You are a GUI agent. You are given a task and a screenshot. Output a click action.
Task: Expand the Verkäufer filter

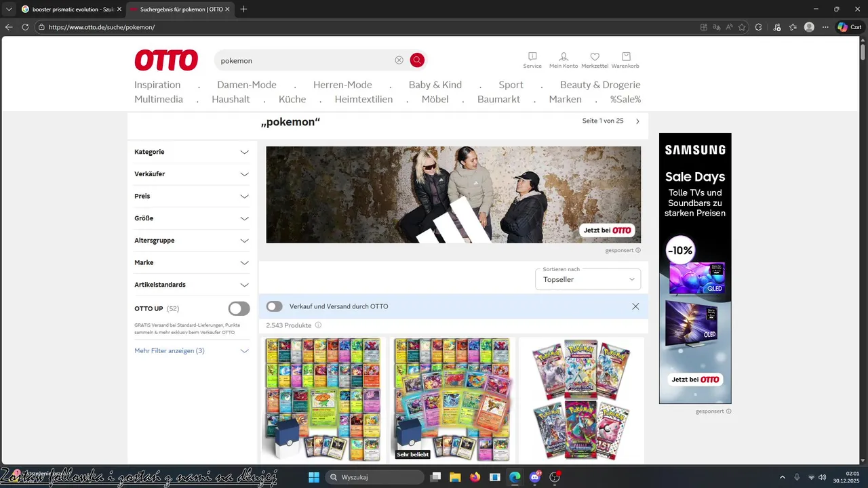click(x=192, y=174)
